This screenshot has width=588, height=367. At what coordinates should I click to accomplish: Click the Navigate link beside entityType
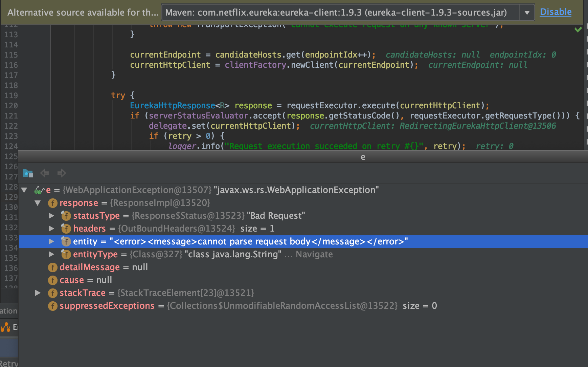coord(314,254)
